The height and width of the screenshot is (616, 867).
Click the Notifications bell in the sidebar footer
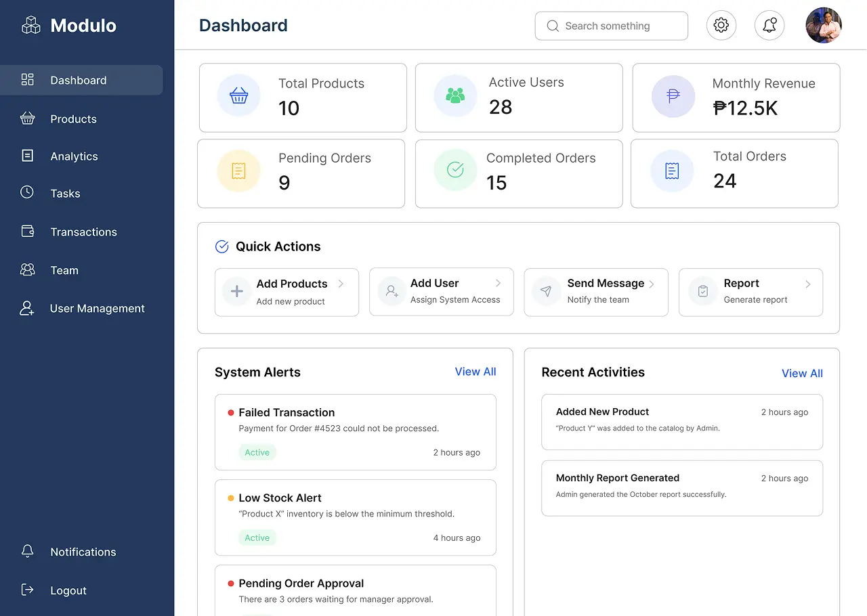point(27,552)
